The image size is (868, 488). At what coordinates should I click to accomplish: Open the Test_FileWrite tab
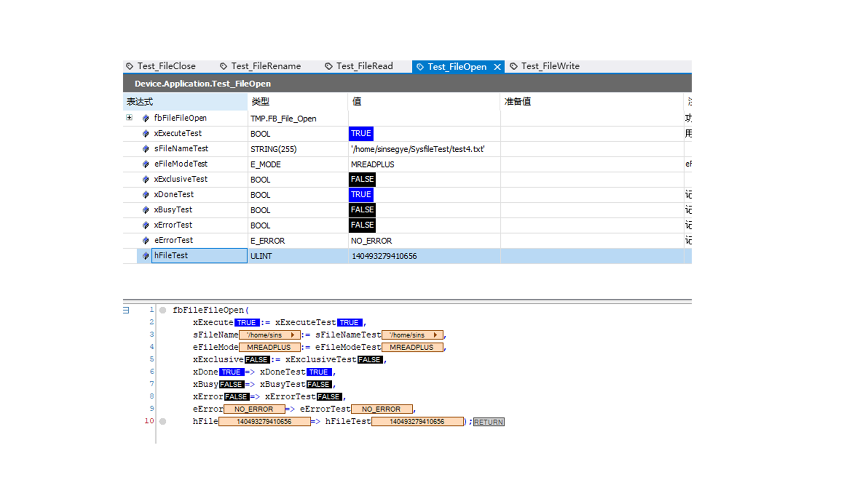point(545,66)
